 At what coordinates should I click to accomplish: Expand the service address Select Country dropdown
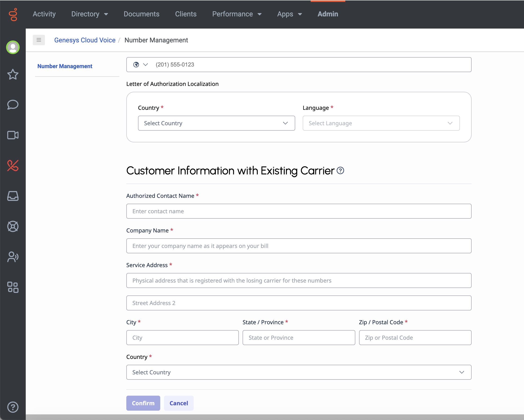tap(299, 372)
